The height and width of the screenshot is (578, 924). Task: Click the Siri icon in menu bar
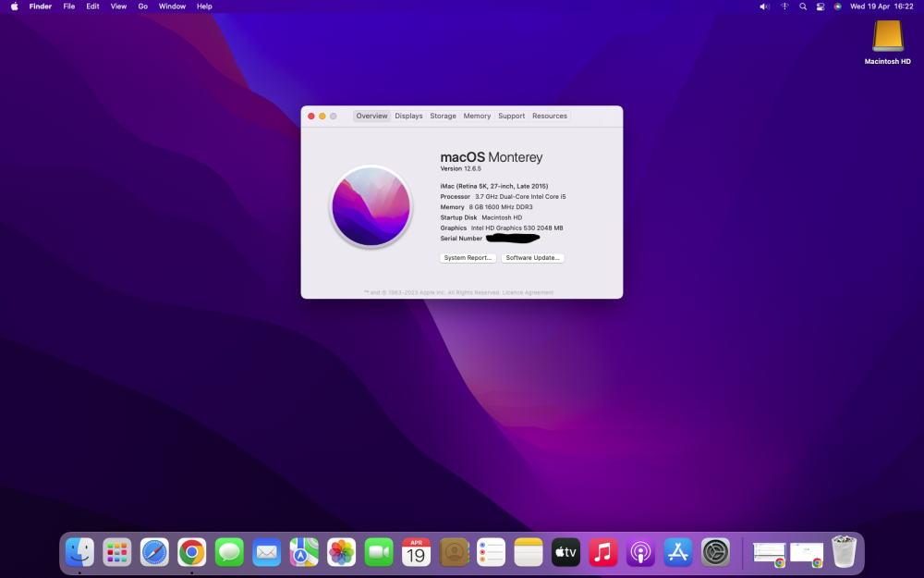(837, 6)
